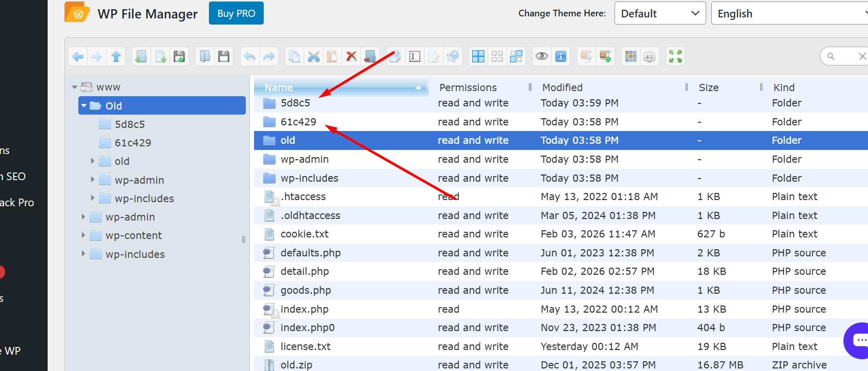The image size is (868, 371).
Task: Open the English language dropdown
Action: [x=789, y=13]
